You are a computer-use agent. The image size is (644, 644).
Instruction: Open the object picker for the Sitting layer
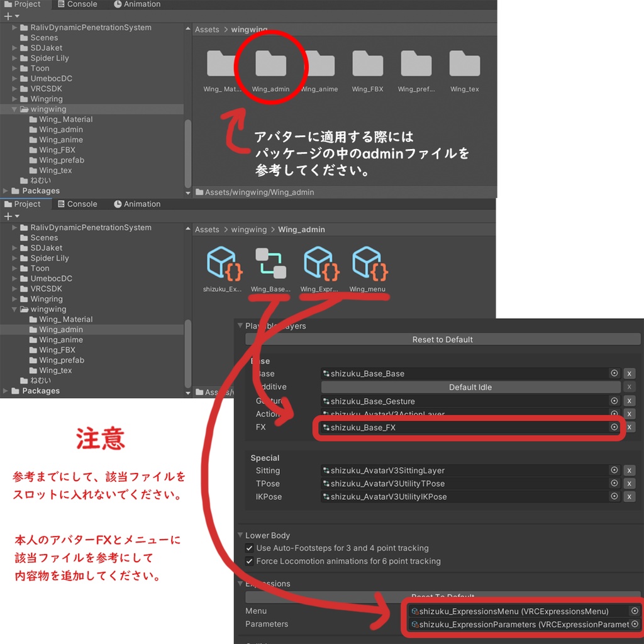click(x=614, y=470)
